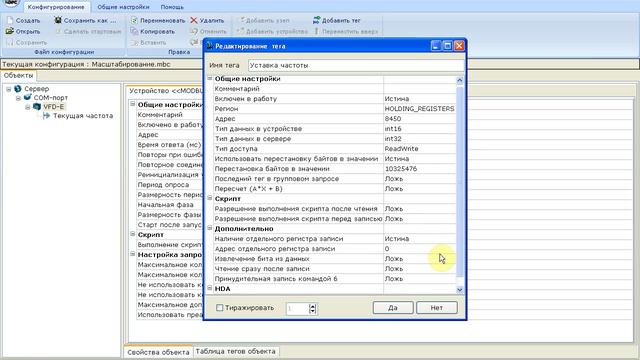Screen dimensions: 640x360
Task: Collapse the COM-порт tree node
Action: coord(18,98)
